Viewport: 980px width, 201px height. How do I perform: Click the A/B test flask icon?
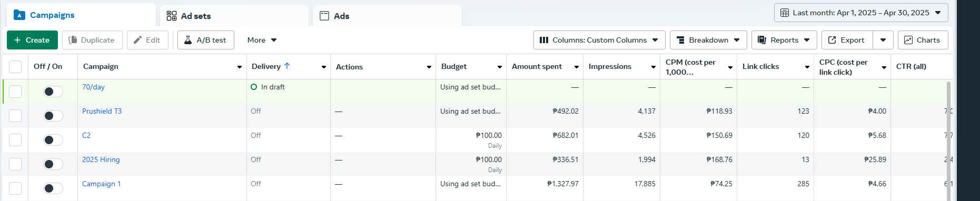(x=188, y=40)
